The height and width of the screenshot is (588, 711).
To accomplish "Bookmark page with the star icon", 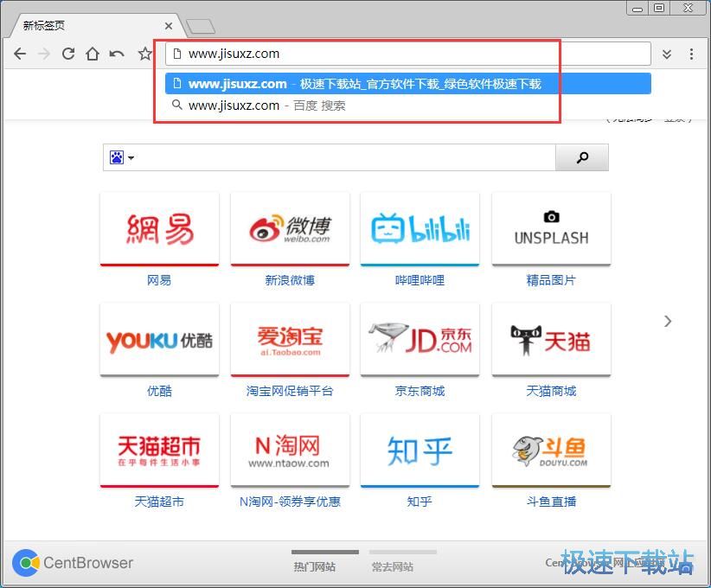I will click(x=145, y=54).
